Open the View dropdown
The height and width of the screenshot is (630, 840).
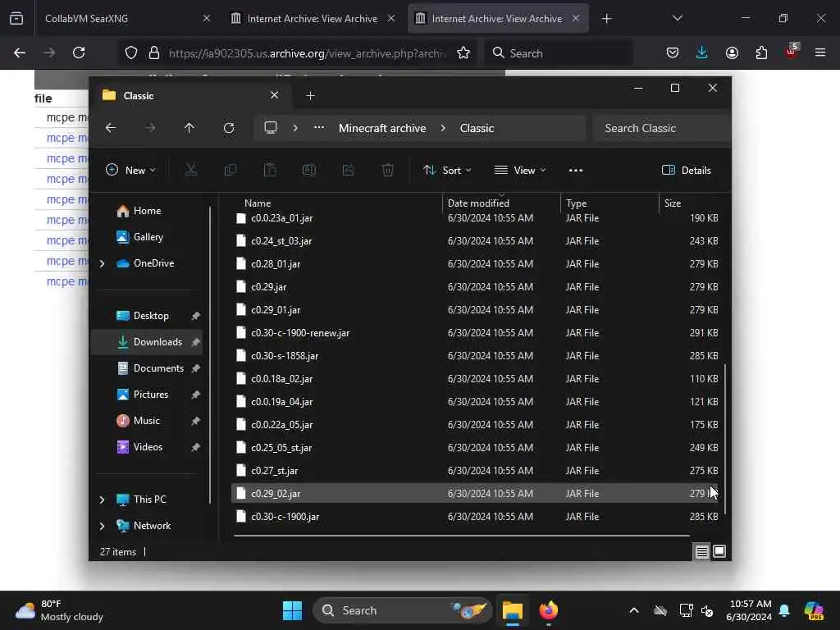pos(519,171)
